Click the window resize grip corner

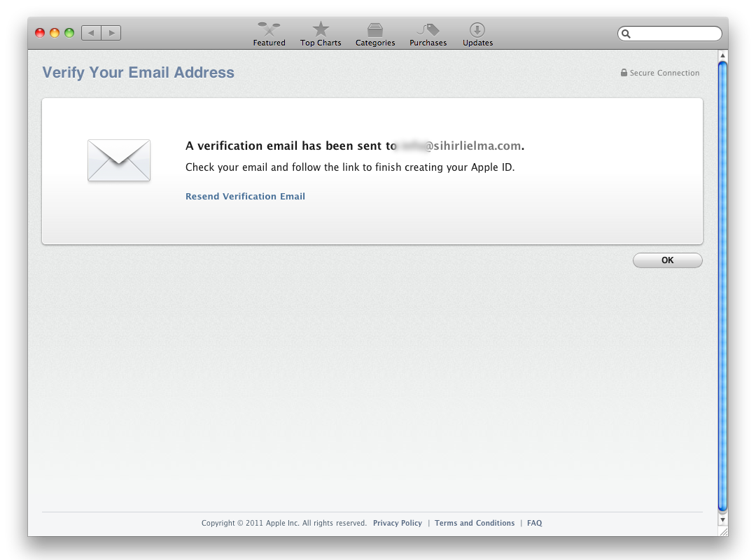coord(723,531)
